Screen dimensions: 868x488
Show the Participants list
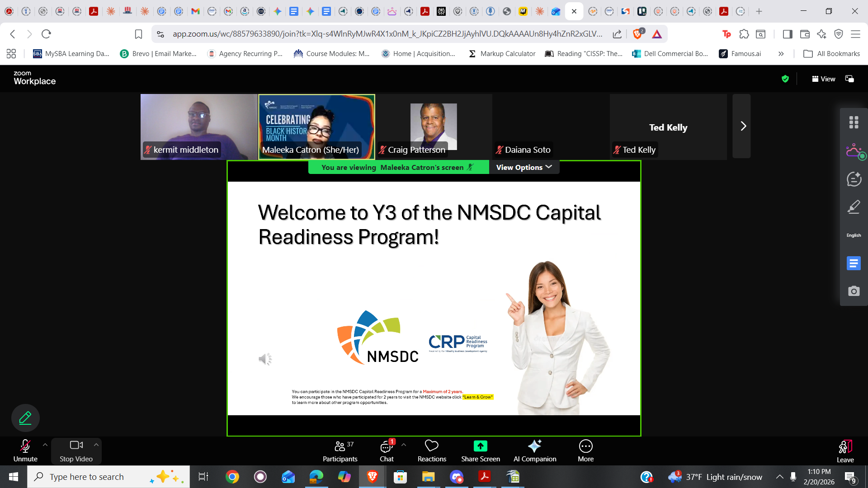pyautogui.click(x=340, y=451)
